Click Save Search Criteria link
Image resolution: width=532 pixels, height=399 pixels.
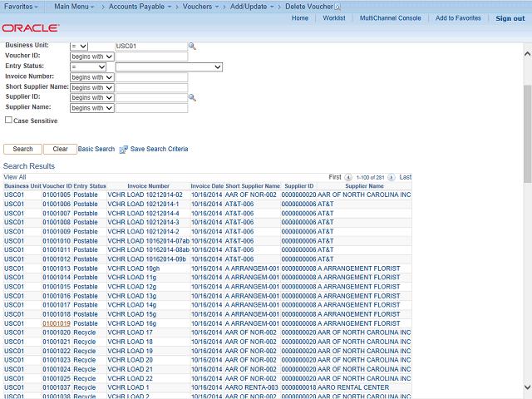[159, 149]
